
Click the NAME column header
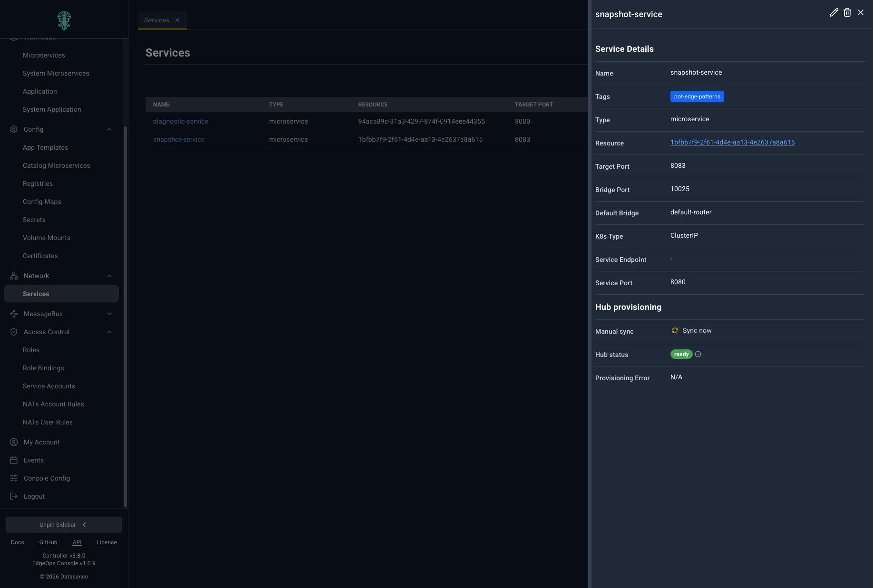(161, 105)
